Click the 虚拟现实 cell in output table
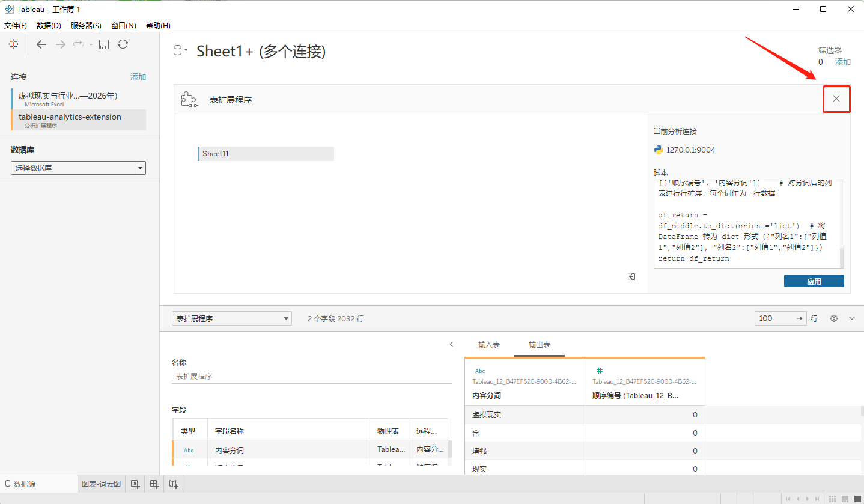Screen dimensions: 864x504 (x=525, y=415)
